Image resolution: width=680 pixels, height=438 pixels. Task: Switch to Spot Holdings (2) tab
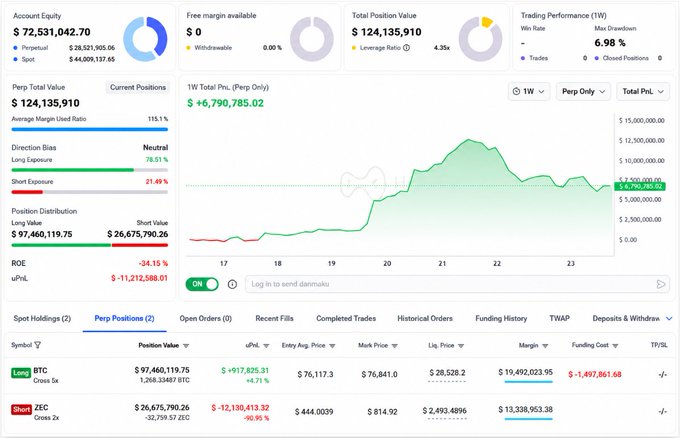(42, 318)
